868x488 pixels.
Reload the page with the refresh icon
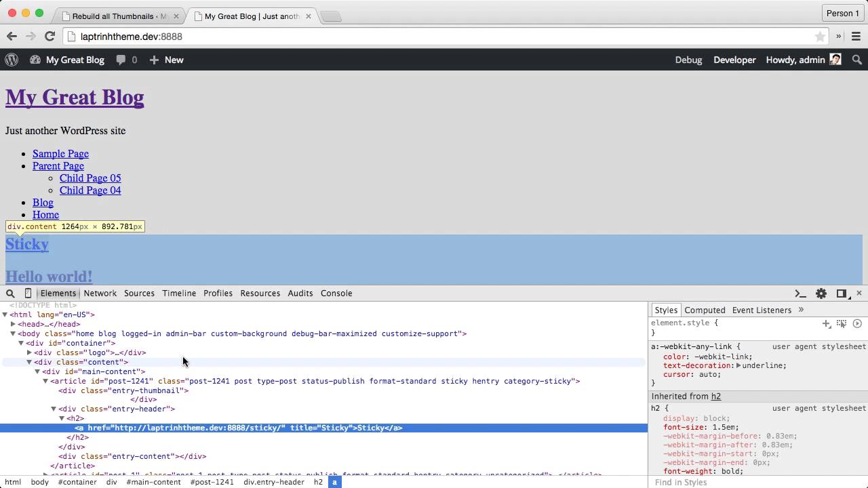[50, 37]
